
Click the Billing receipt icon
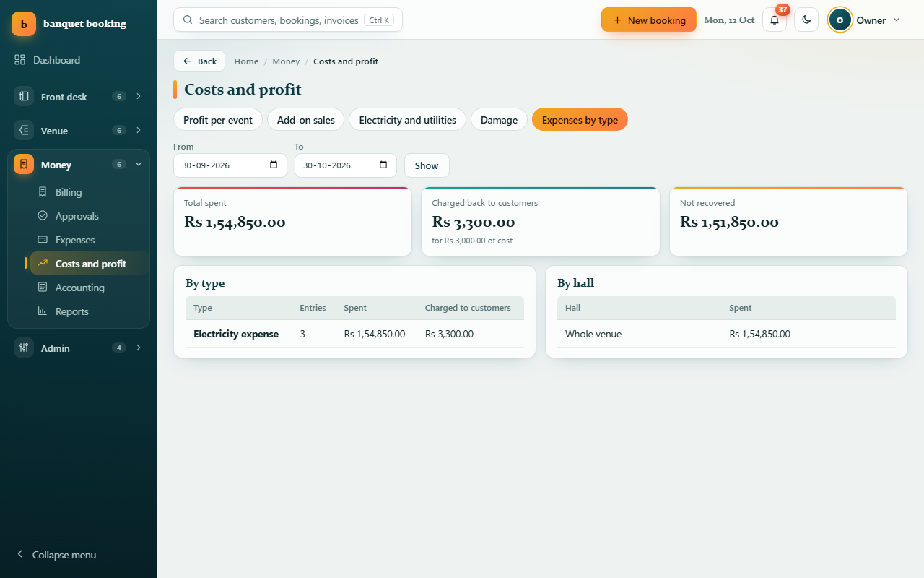click(x=43, y=192)
